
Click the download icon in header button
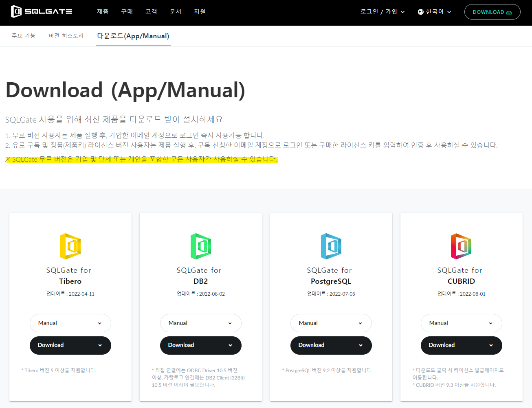pos(509,12)
